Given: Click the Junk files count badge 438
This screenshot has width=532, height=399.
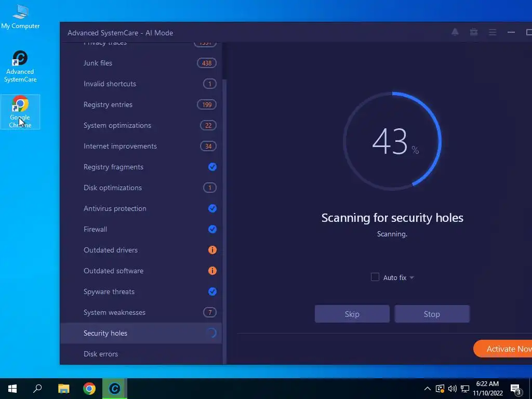Looking at the screenshot, I should (x=207, y=63).
